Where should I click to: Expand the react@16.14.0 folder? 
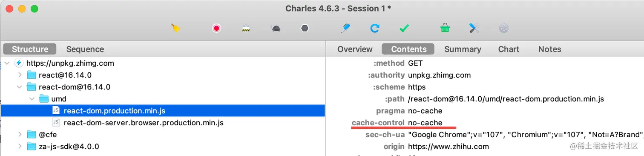[20, 75]
